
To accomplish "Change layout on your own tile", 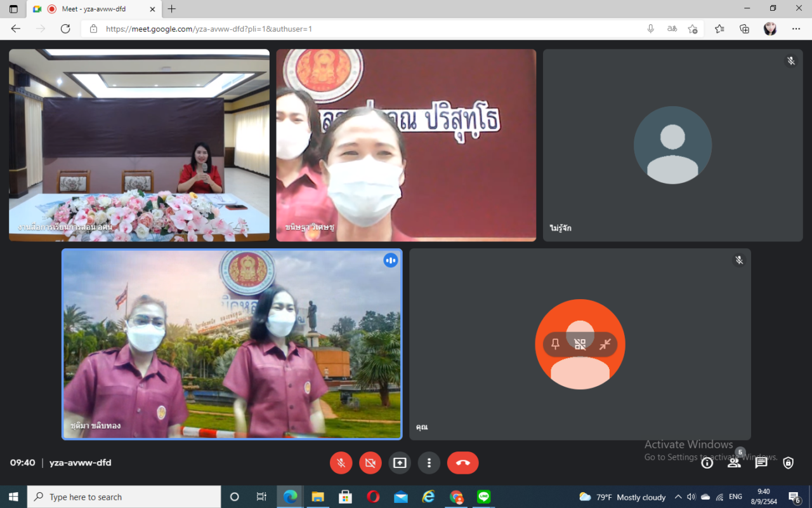I will pos(580,344).
